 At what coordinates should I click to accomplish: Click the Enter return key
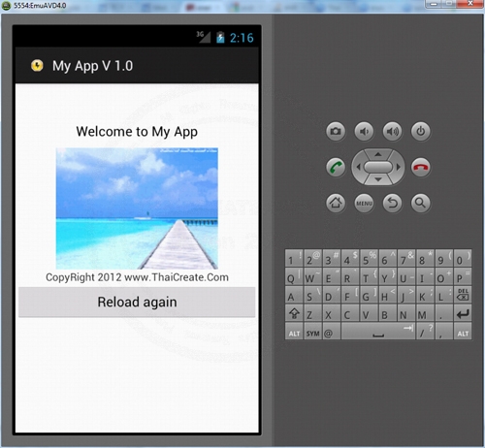click(463, 313)
